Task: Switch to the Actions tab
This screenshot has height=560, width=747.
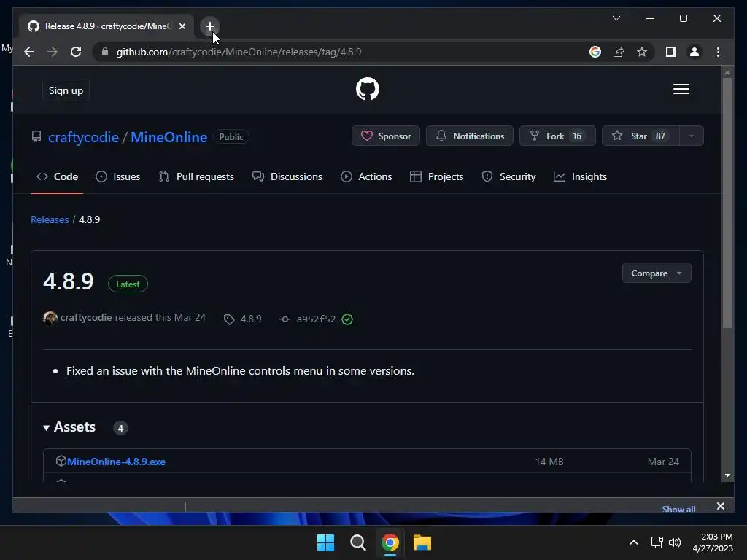Action: [x=366, y=176]
